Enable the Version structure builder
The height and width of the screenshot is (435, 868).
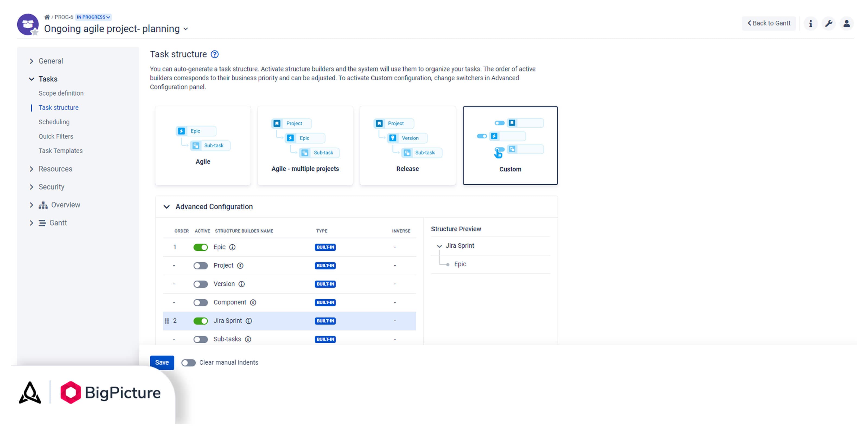(200, 284)
